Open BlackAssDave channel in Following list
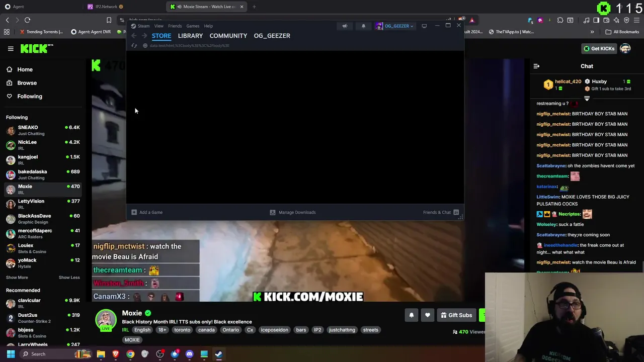The width and height of the screenshot is (644, 362). coord(43,219)
